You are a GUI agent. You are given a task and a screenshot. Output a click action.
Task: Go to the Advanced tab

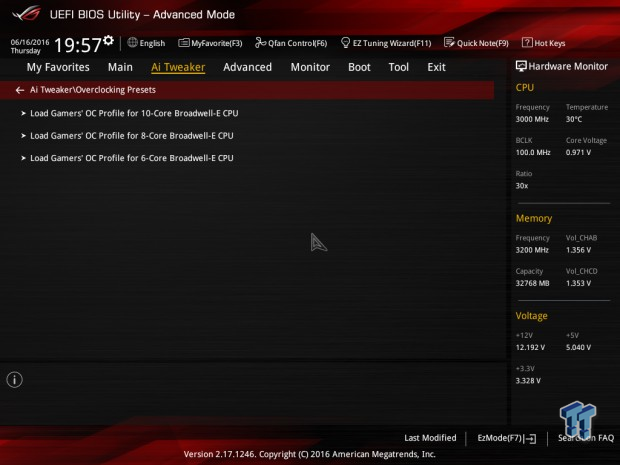point(248,67)
